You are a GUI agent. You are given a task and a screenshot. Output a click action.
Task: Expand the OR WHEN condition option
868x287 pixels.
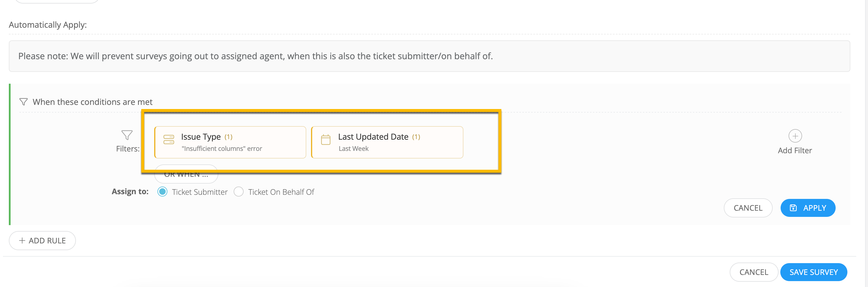(186, 174)
